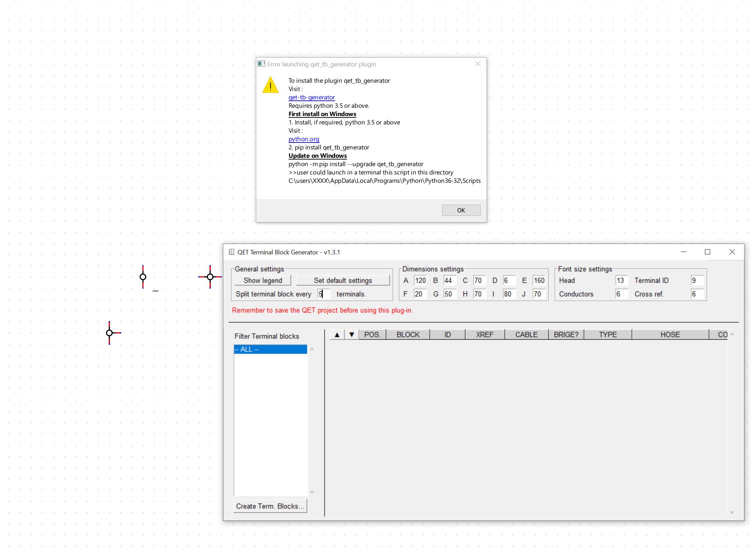Click the Head font size field
The width and height of the screenshot is (756, 554).
click(x=621, y=280)
